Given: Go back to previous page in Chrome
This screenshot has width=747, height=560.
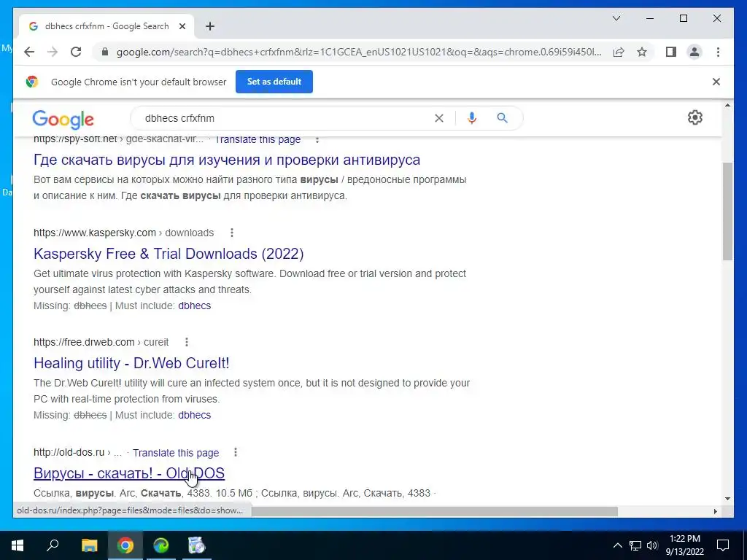Looking at the screenshot, I should (x=29, y=52).
